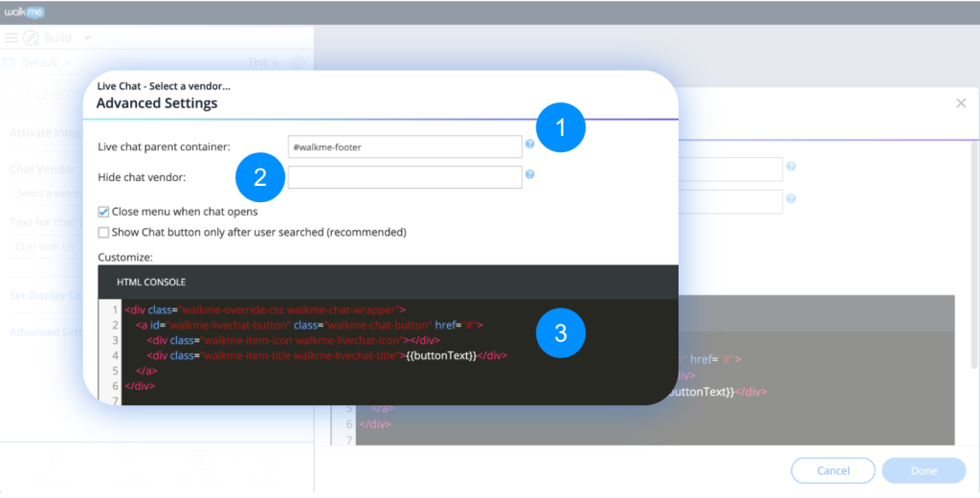Click the Build pencil icon
The height and width of the screenshot is (498, 980).
[31, 38]
